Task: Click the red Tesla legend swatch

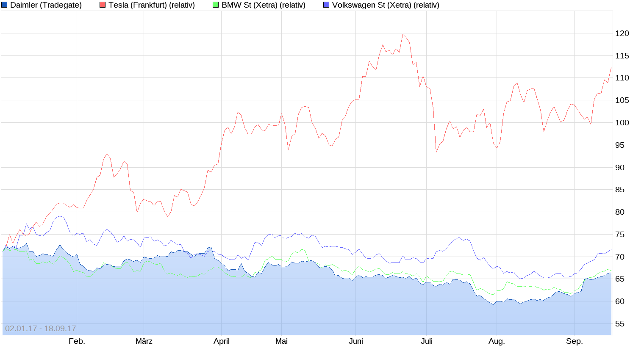Action: pyautogui.click(x=103, y=5)
